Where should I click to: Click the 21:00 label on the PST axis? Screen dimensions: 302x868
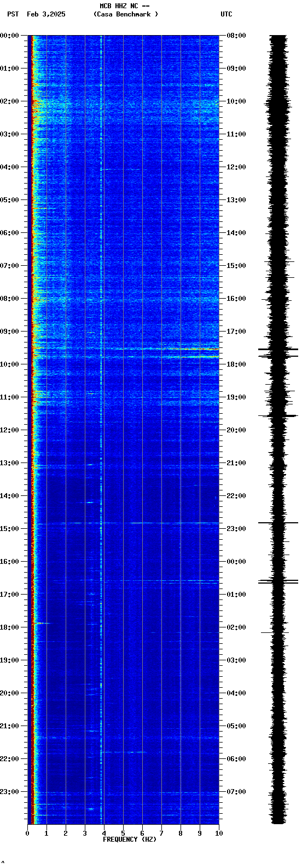(10, 726)
